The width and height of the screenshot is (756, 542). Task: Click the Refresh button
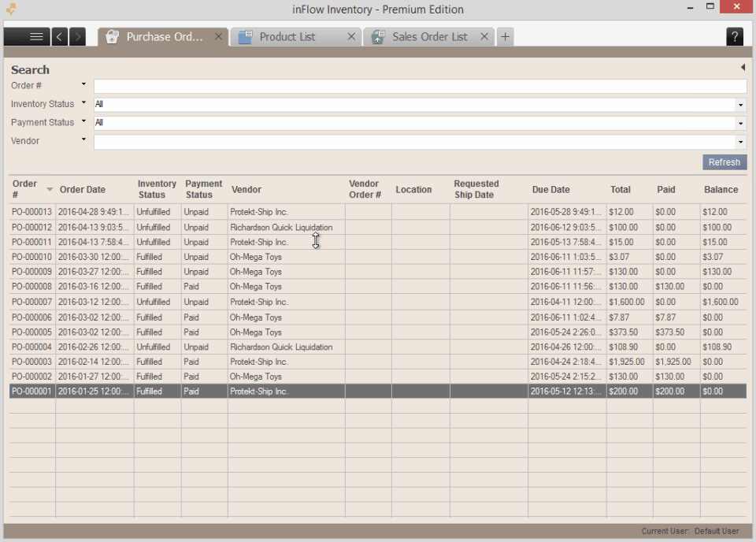coord(724,162)
